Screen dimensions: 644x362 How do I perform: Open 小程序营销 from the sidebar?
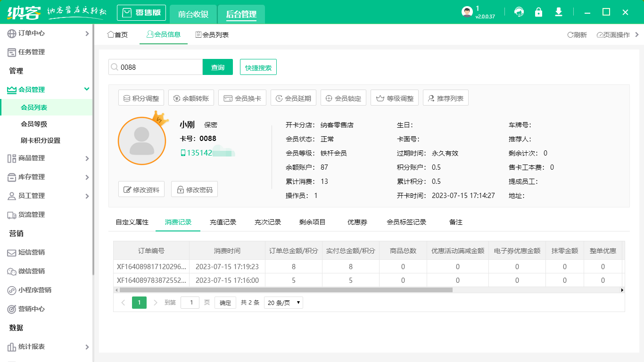point(12,290)
